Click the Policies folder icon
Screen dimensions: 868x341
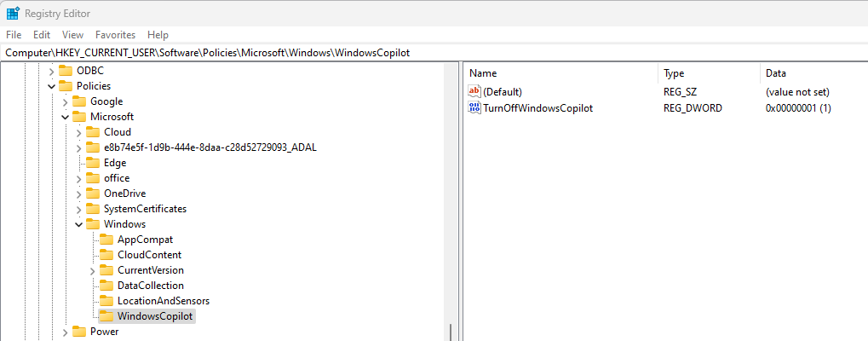click(66, 86)
